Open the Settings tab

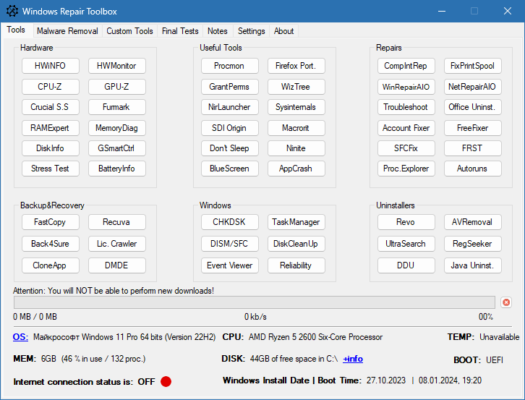251,31
